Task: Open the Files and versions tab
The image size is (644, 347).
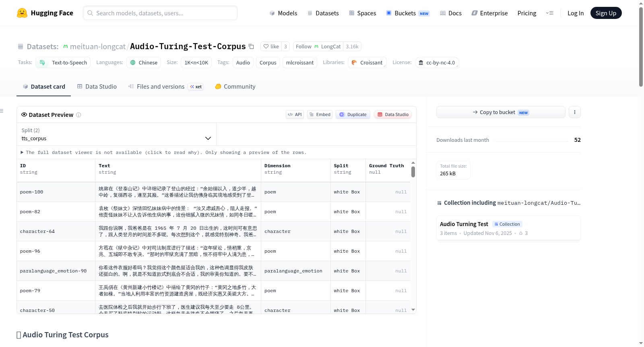Action: (x=160, y=87)
